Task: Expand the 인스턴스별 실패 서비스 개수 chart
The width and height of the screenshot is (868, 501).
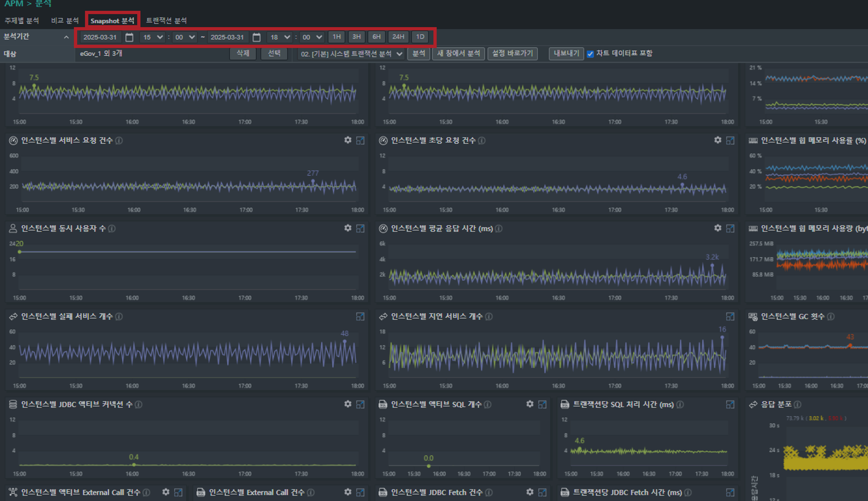Action: tap(360, 316)
